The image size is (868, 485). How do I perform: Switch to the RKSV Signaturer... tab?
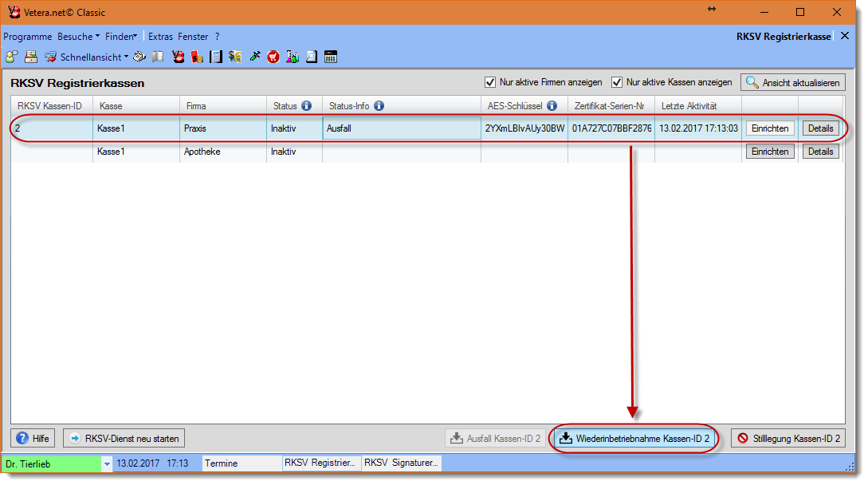pos(401,463)
